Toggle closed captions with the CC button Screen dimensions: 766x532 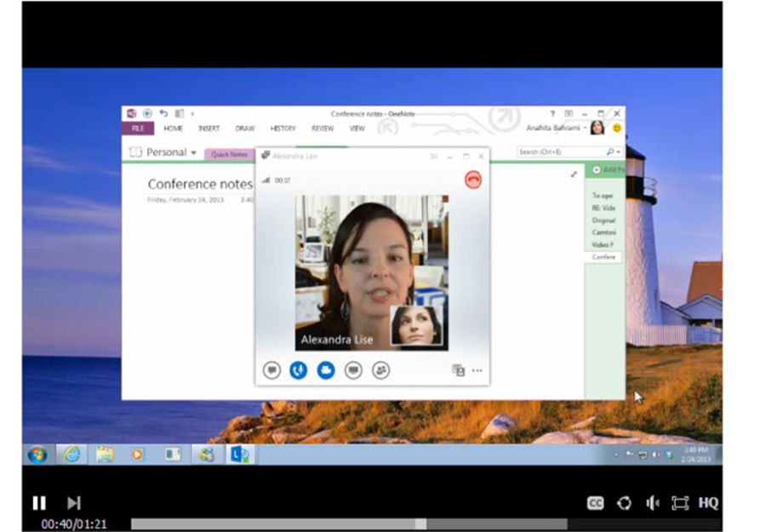pyautogui.click(x=595, y=503)
